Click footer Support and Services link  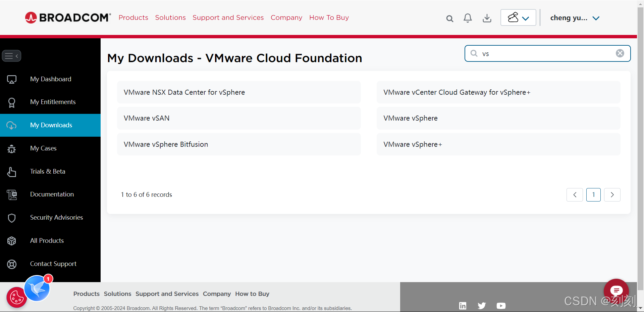167,294
